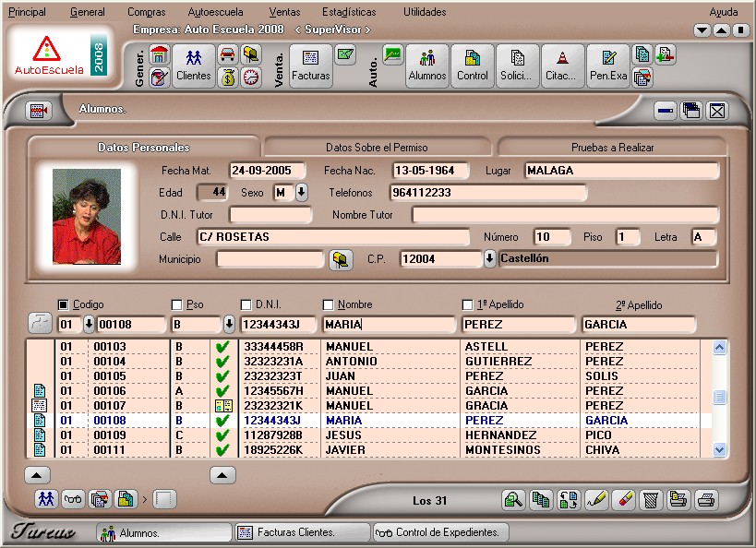
Task: Click the Citac... traffic cone icon
Action: click(x=562, y=66)
